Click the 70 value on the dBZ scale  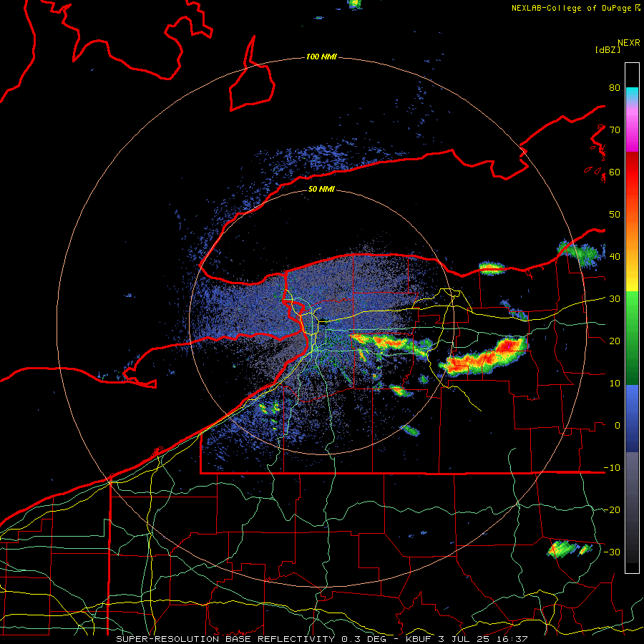point(615,130)
